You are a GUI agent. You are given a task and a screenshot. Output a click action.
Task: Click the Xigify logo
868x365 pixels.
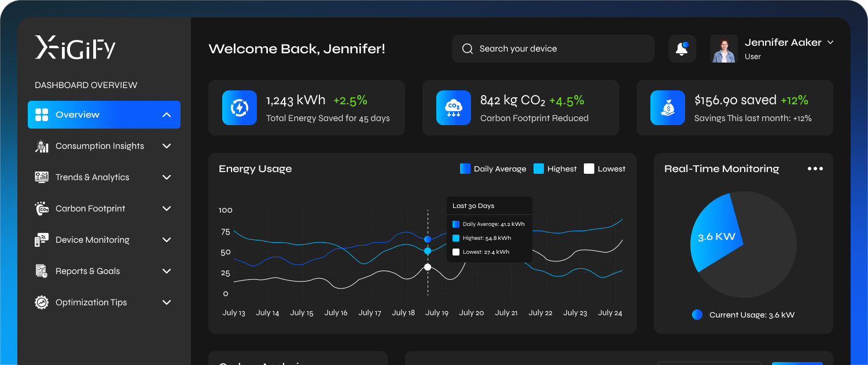click(x=75, y=48)
